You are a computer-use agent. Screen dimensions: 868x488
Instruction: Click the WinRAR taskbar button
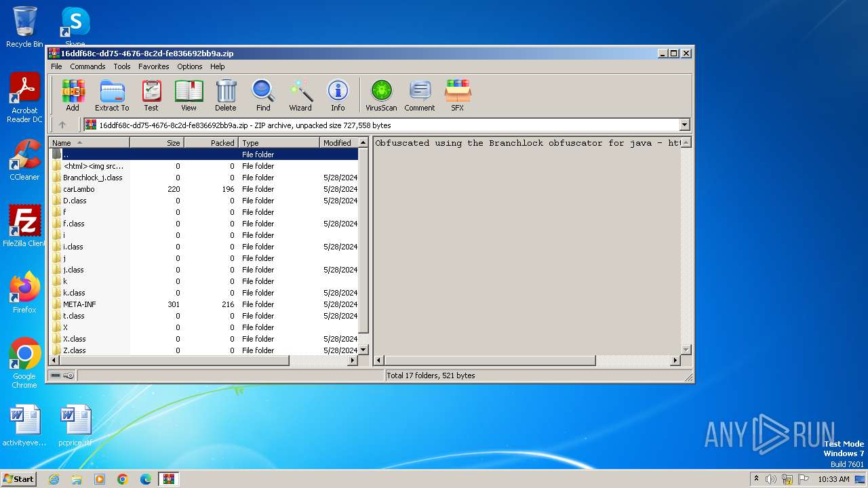pyautogui.click(x=168, y=479)
